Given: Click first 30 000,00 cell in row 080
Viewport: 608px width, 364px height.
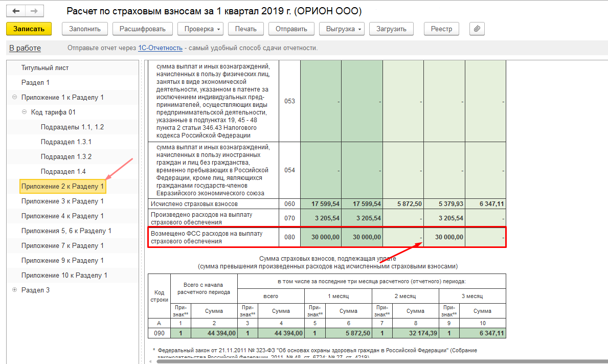Looking at the screenshot, I should pyautogui.click(x=321, y=237).
